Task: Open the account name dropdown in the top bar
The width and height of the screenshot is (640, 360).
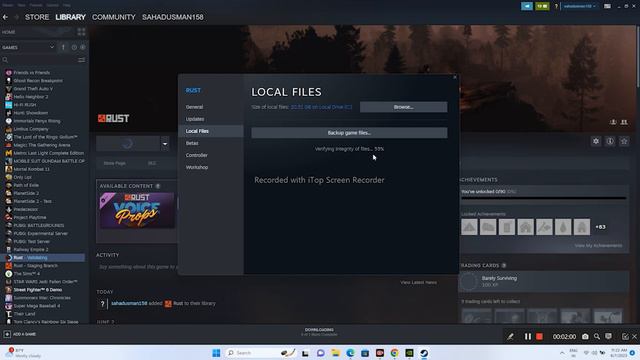Action: [x=580, y=6]
